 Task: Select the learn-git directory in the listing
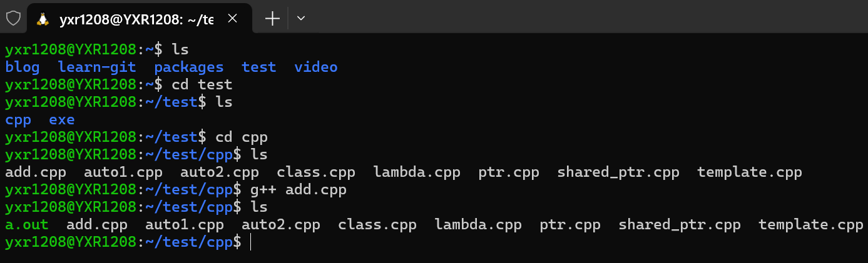coord(97,67)
